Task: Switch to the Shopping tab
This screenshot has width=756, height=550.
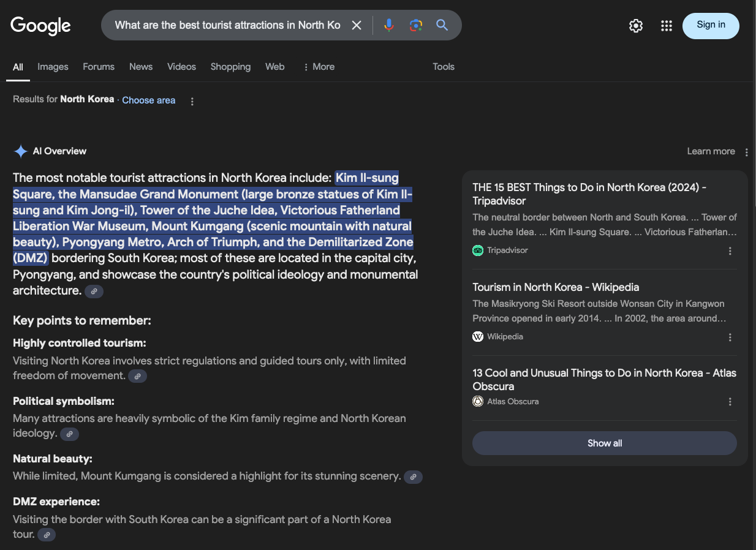Action: (x=230, y=67)
